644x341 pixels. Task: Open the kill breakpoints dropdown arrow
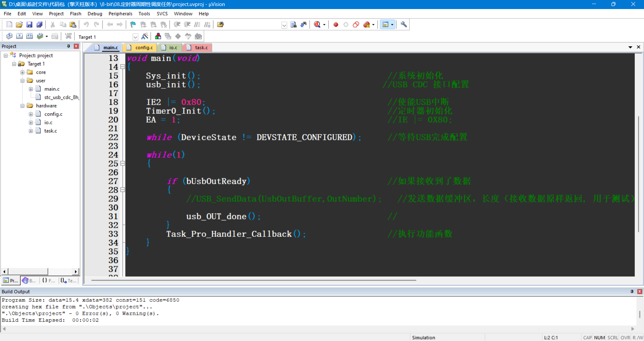coord(373,25)
